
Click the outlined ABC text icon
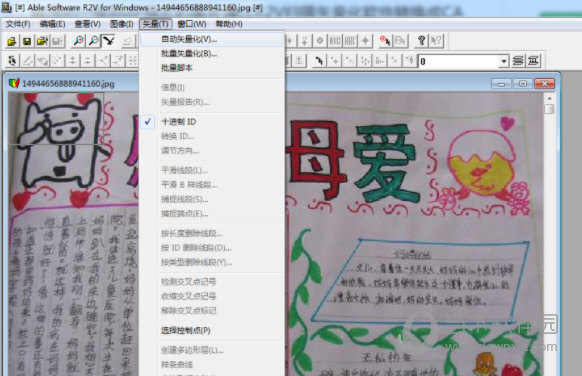[x=350, y=41]
